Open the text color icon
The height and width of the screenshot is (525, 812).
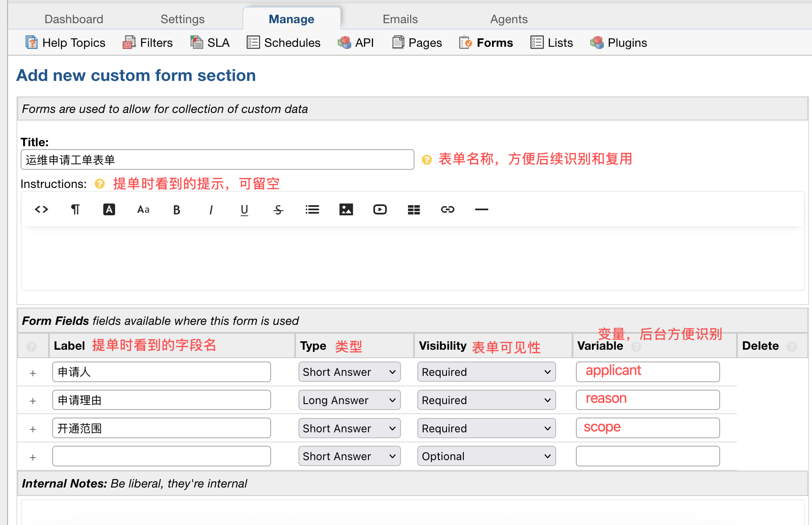coord(109,209)
